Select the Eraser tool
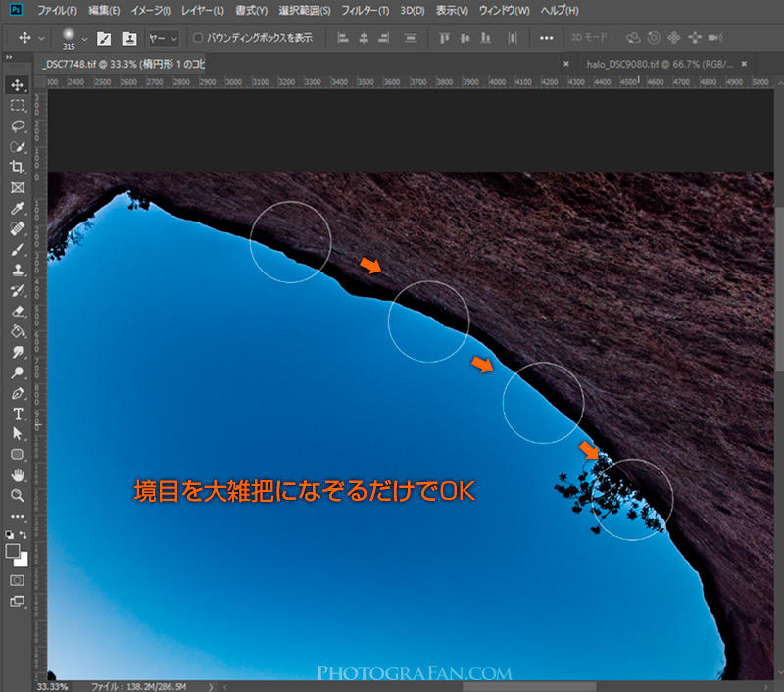 coord(18,311)
